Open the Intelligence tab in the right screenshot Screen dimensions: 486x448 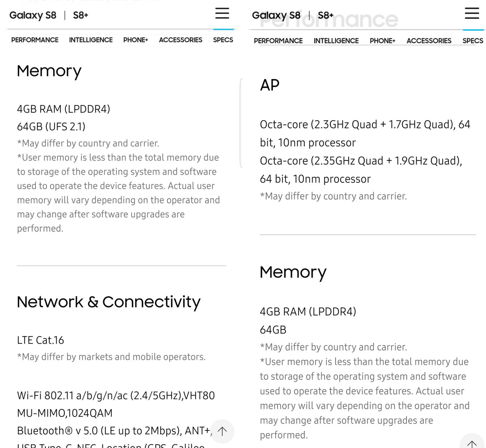coord(336,41)
